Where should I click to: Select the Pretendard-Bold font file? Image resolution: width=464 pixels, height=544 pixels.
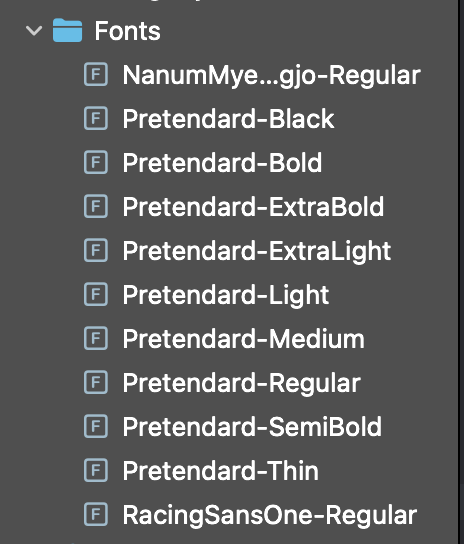tap(222, 163)
